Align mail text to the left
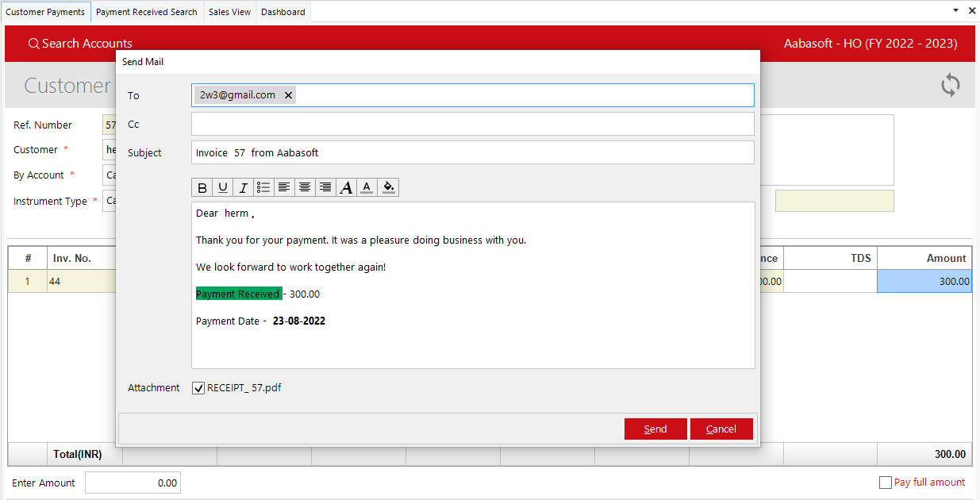 284,187
